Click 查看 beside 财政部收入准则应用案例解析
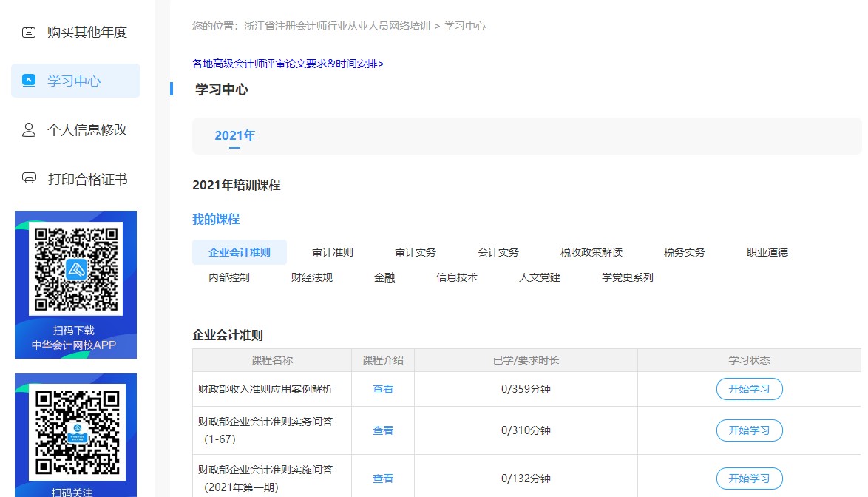 pos(382,388)
